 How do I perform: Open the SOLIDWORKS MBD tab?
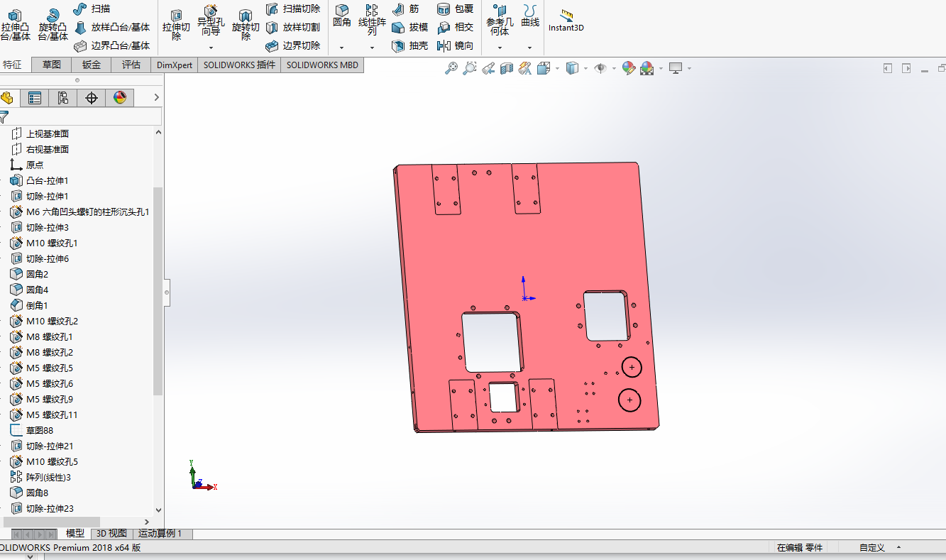coord(323,65)
